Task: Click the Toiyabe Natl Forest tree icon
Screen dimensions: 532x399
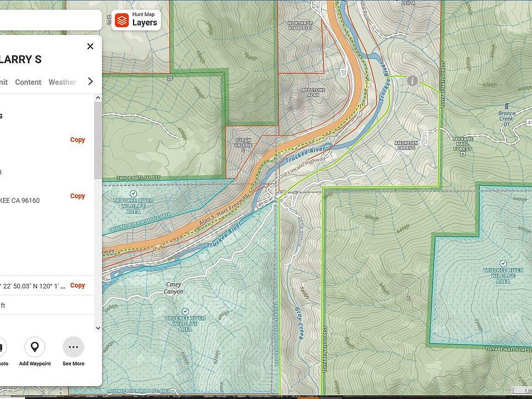Action: pos(462,154)
